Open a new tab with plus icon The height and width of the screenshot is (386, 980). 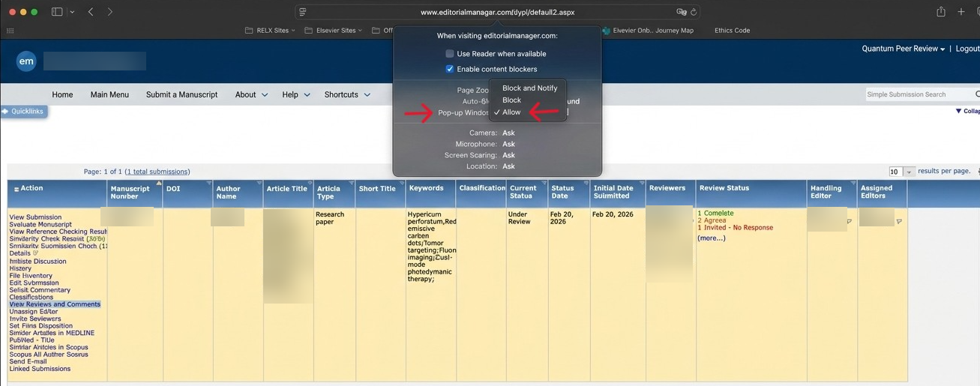point(961,12)
